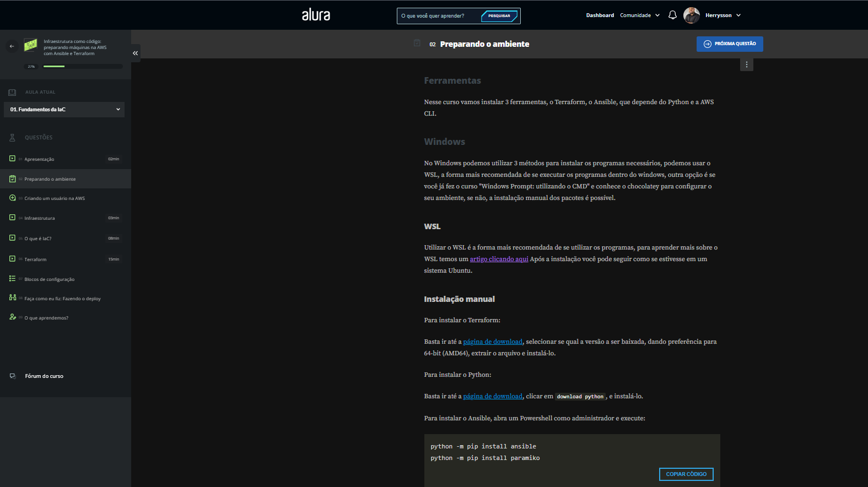Open Blocos de configuração item

(50, 279)
